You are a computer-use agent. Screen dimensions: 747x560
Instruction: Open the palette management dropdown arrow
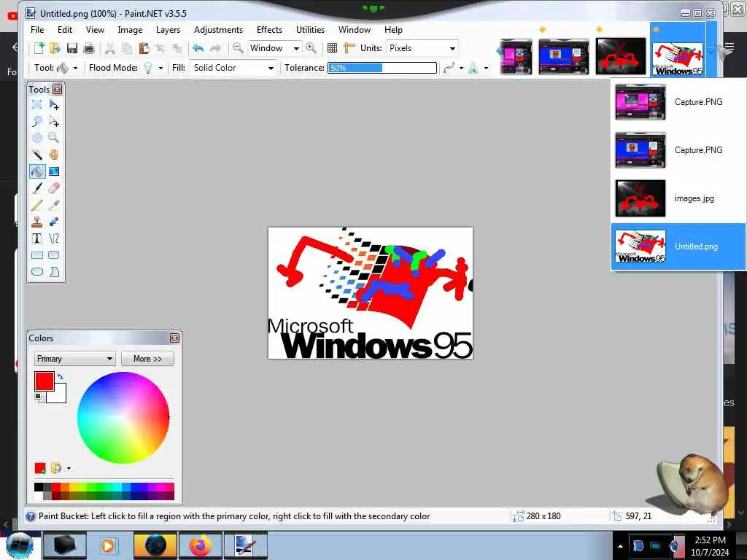point(69,469)
